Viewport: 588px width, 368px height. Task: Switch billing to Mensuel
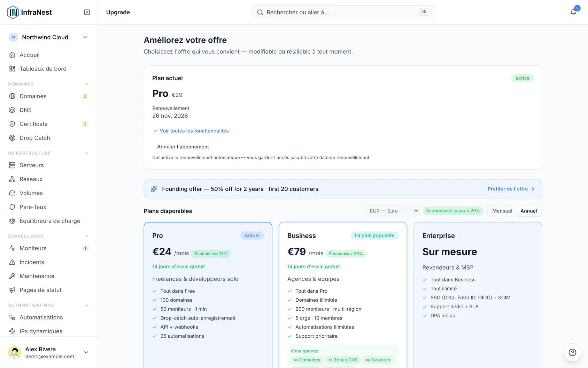pyautogui.click(x=502, y=211)
